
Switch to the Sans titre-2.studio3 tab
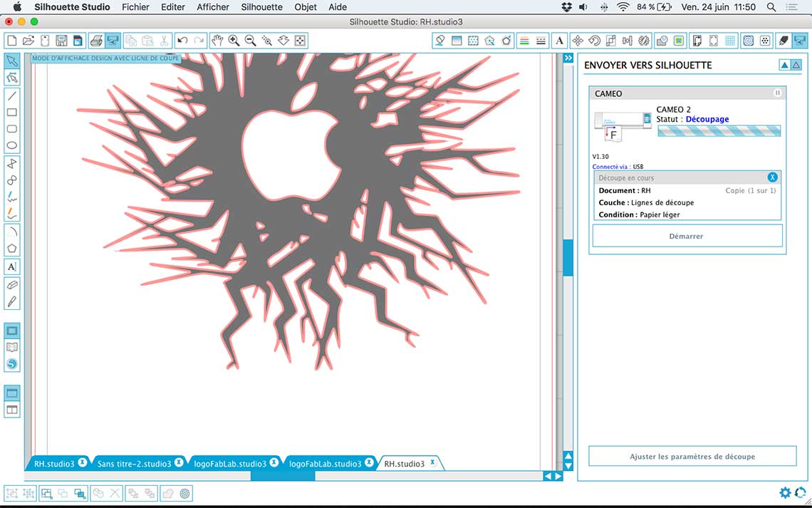point(134,463)
